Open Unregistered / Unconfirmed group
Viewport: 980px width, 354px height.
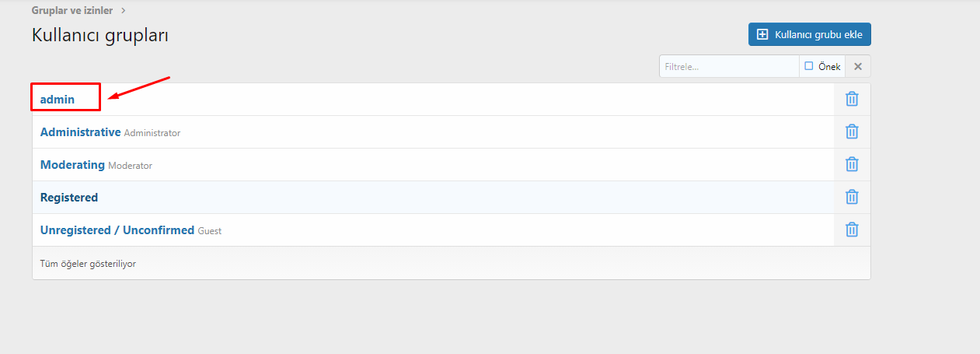click(117, 230)
